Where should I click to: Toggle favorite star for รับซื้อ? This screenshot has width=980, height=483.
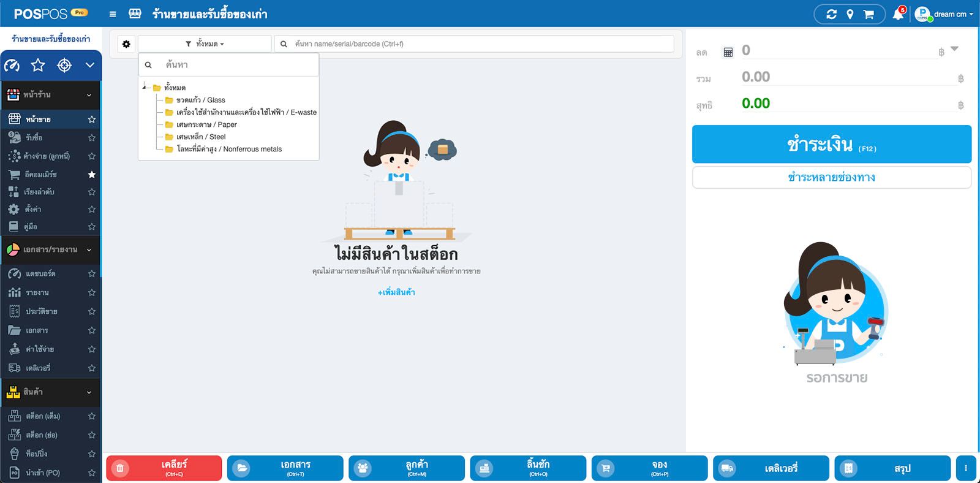(92, 137)
